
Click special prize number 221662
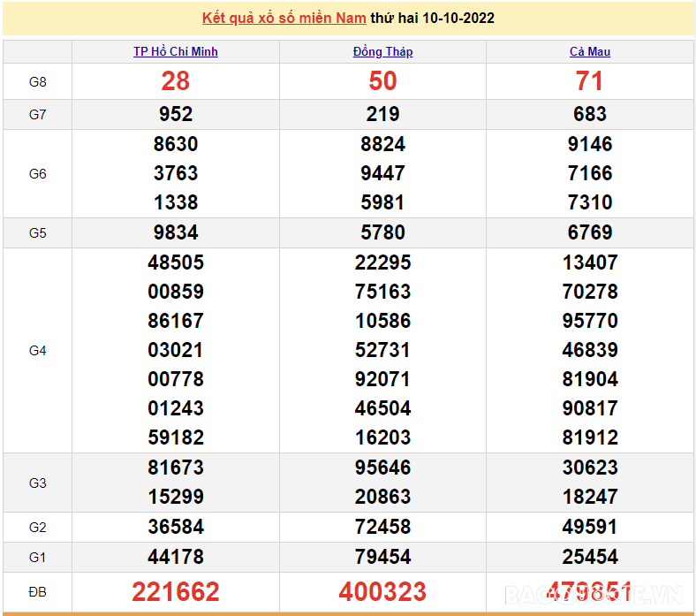pyautogui.click(x=176, y=591)
